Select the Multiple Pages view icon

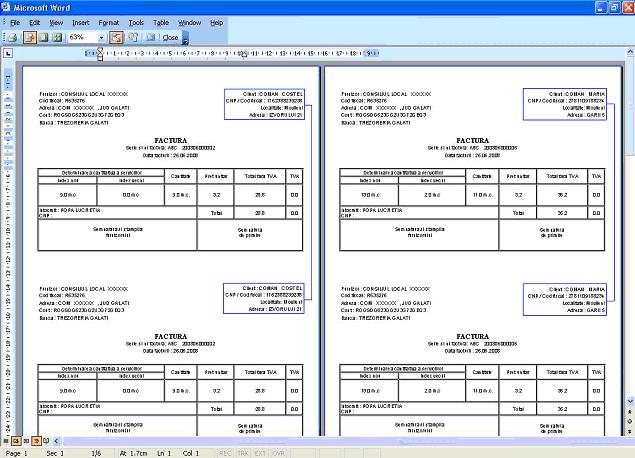pos(57,37)
